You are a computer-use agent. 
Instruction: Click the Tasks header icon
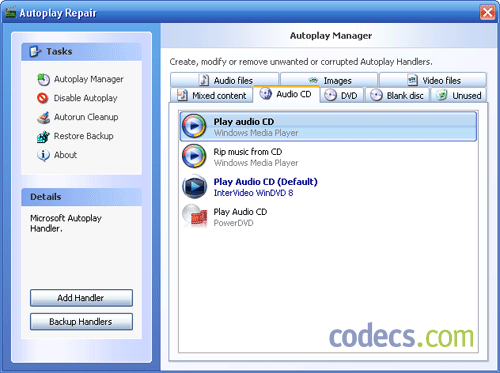click(x=35, y=51)
